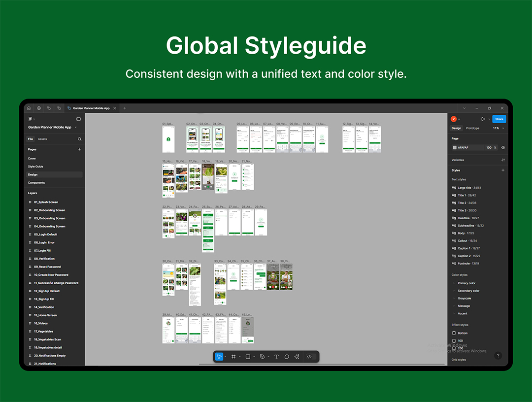Click the AFAFAF page color swatch
Screen dimensions: 532x402
point(454,148)
